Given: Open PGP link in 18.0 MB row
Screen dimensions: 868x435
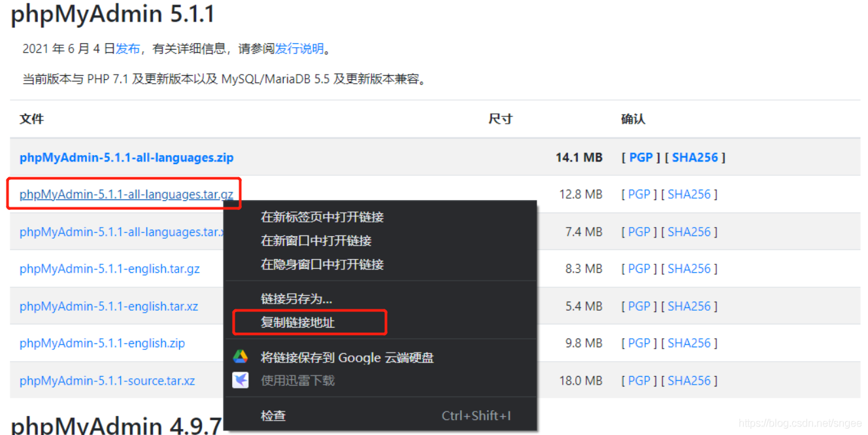Looking at the screenshot, I should pyautogui.click(x=639, y=381).
